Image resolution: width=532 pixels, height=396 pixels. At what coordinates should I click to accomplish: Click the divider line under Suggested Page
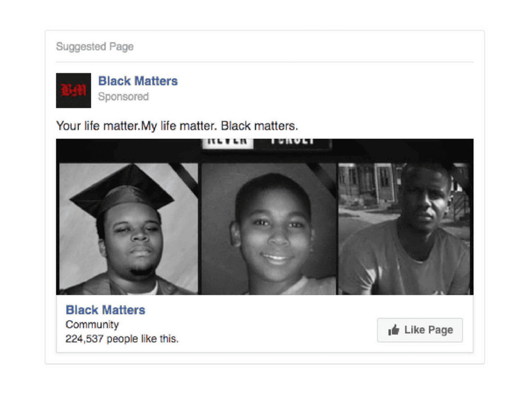click(x=265, y=62)
